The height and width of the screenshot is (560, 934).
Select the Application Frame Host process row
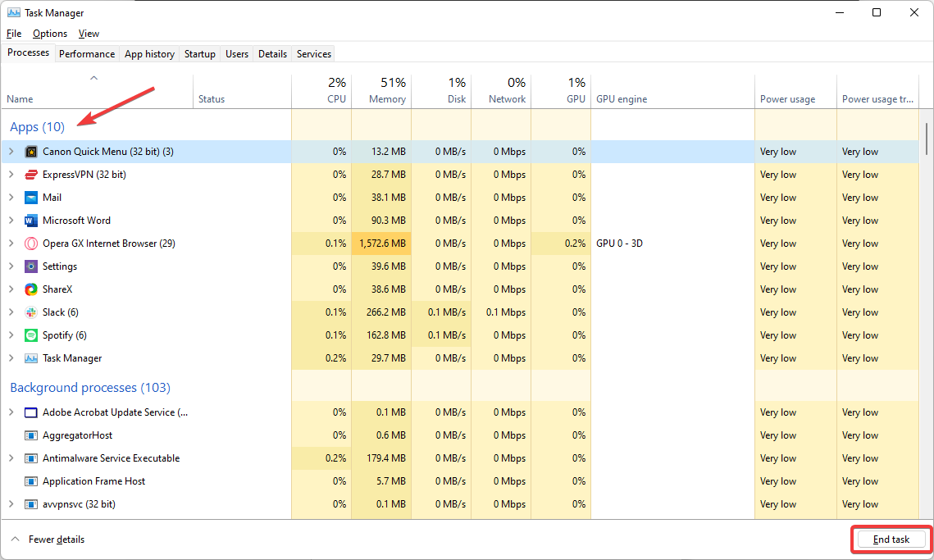tap(94, 481)
